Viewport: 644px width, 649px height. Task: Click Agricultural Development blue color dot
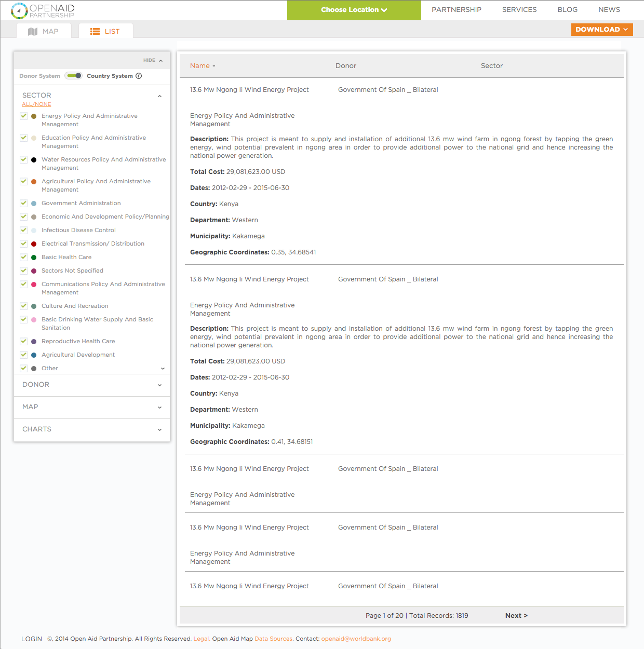coord(34,355)
